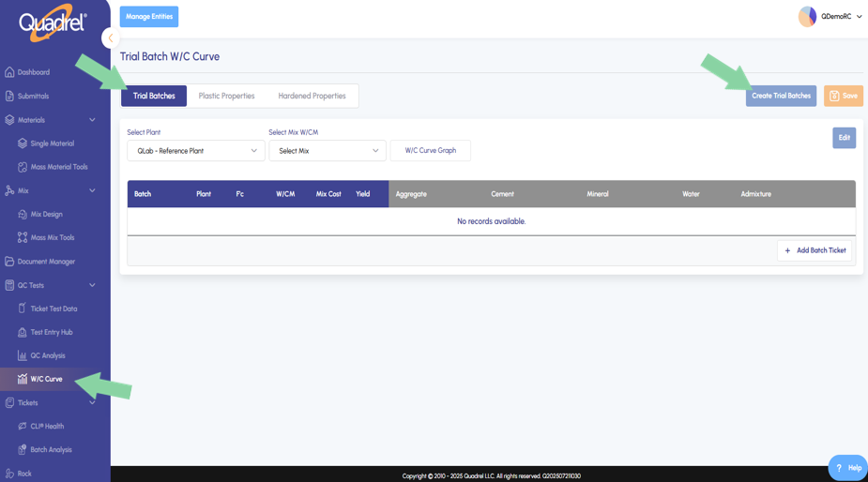Click the Mineral column header
The height and width of the screenshot is (482, 868).
point(598,194)
